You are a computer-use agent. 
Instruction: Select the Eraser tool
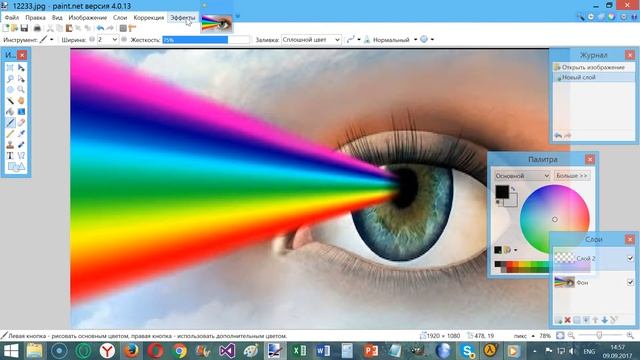pos(21,122)
